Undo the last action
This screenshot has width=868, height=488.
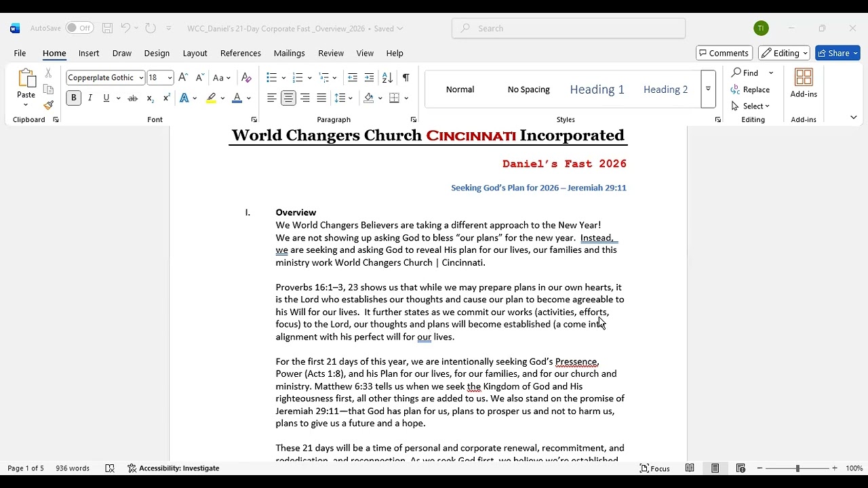[125, 28]
